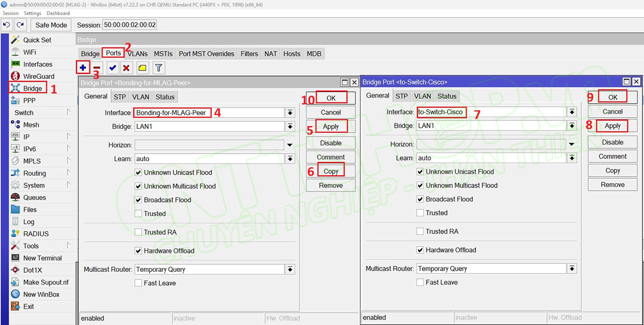Switch to the Ports tab
The height and width of the screenshot is (325, 644).
coord(113,53)
